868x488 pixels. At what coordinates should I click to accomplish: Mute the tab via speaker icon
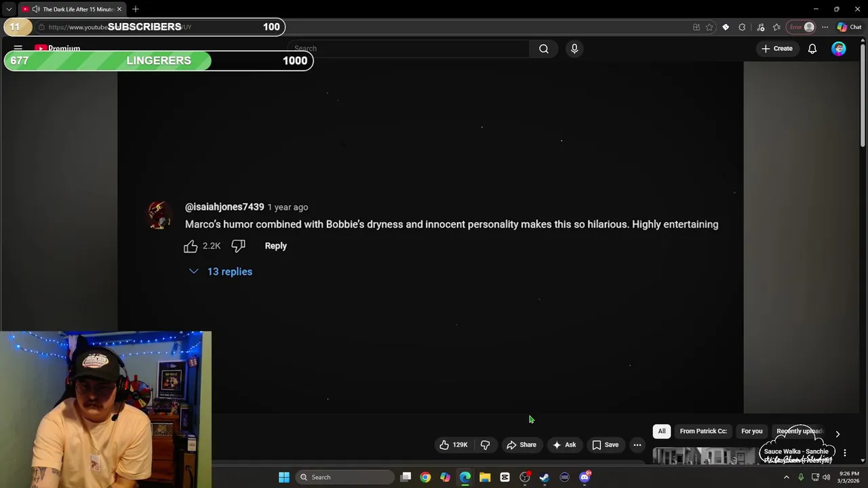point(36,9)
